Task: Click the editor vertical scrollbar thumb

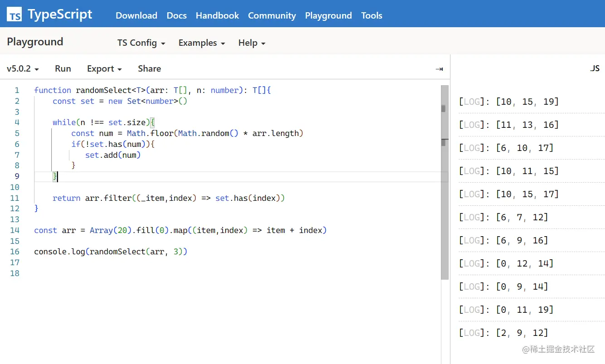Action: [x=445, y=181]
